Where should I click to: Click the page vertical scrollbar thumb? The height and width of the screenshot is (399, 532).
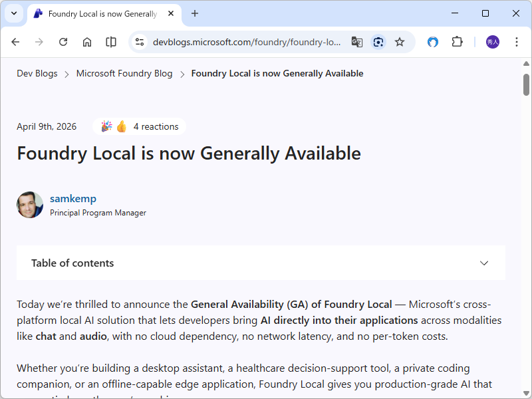coord(526,85)
